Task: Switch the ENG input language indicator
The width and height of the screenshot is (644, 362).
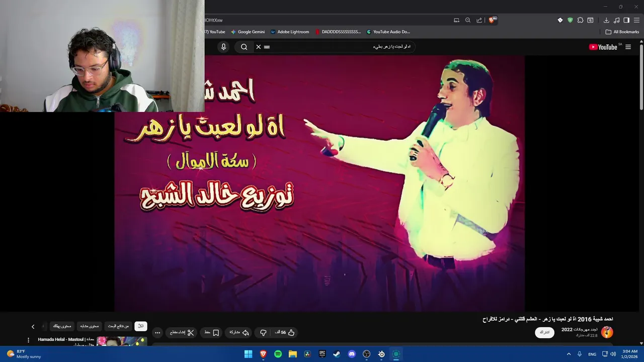Action: click(592, 354)
